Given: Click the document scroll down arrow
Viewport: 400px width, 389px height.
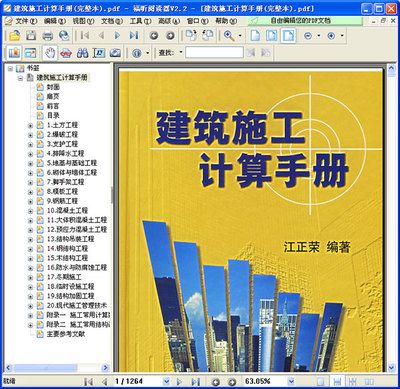Looking at the screenshot, I should pyautogui.click(x=391, y=368).
